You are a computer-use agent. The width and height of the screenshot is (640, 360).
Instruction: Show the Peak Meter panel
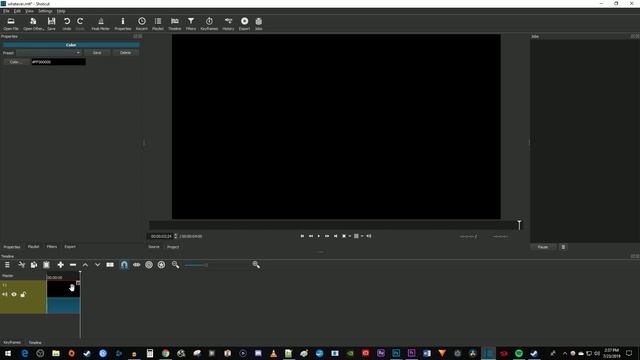pyautogui.click(x=100, y=24)
